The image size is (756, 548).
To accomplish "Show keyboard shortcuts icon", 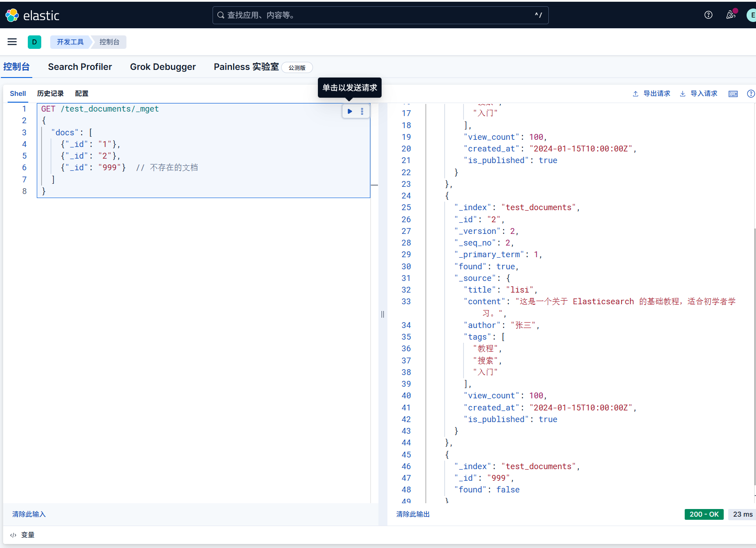I will (x=733, y=94).
